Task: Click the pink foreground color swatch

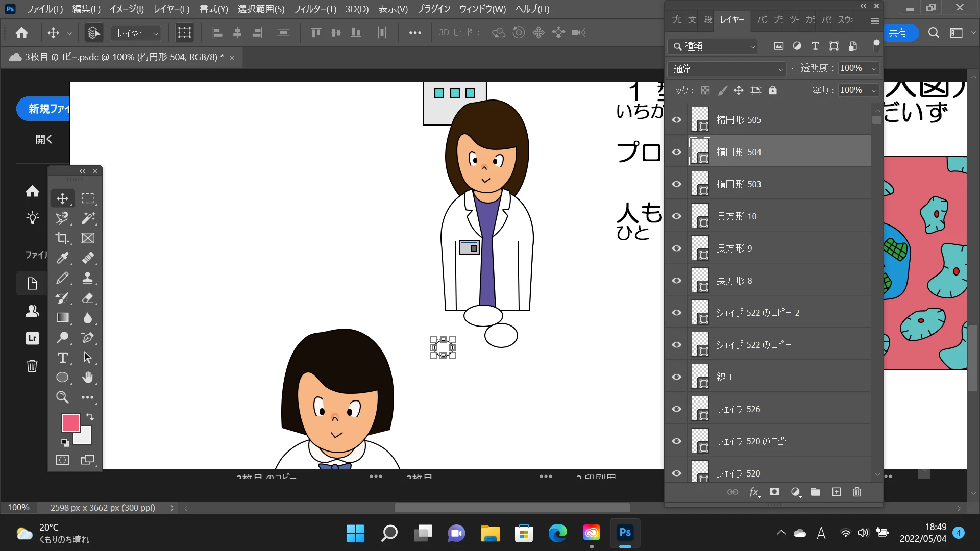Action: pos(70,422)
